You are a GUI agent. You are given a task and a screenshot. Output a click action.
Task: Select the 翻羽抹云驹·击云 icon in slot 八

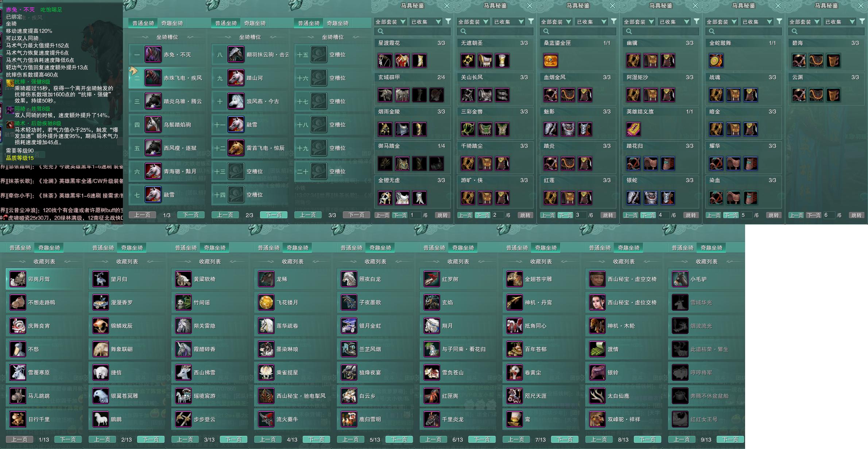[236, 55]
